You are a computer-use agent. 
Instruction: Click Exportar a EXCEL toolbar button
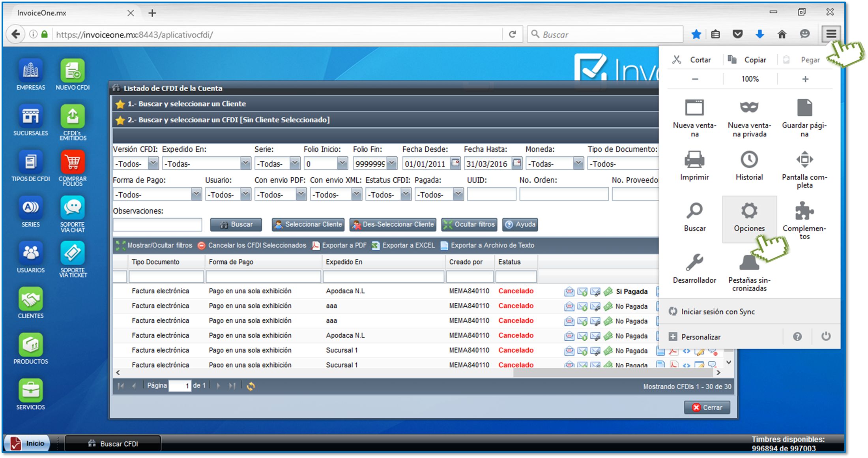(x=403, y=245)
